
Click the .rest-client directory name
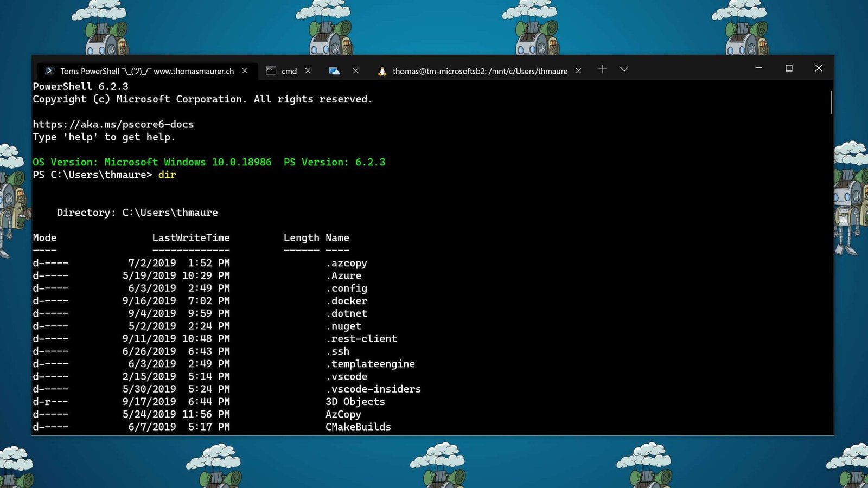361,338
